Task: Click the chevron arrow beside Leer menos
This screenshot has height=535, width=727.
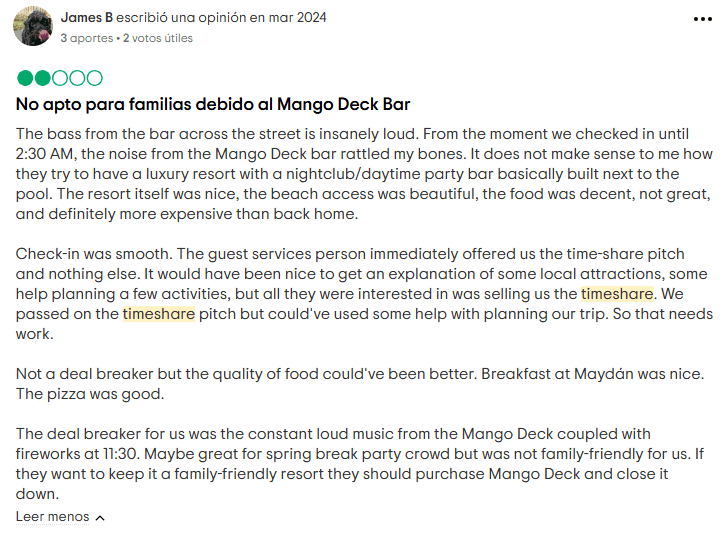Action: pyautogui.click(x=99, y=518)
